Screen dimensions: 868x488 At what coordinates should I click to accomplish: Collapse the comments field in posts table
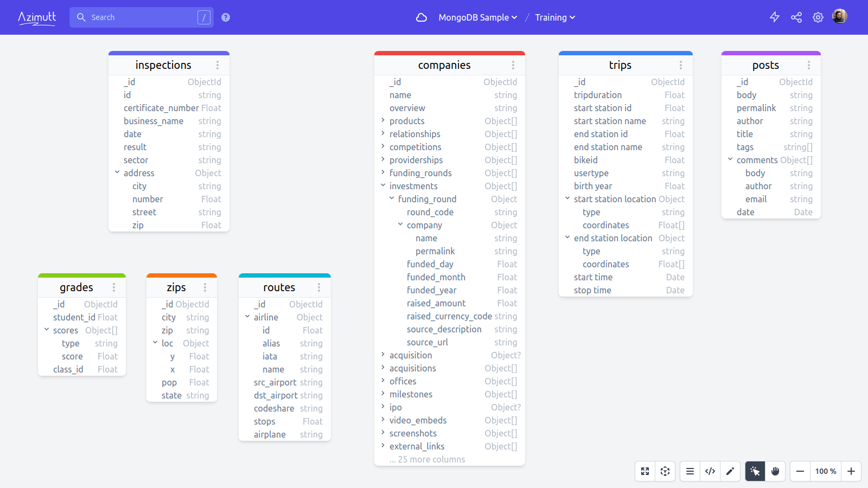[730, 159]
